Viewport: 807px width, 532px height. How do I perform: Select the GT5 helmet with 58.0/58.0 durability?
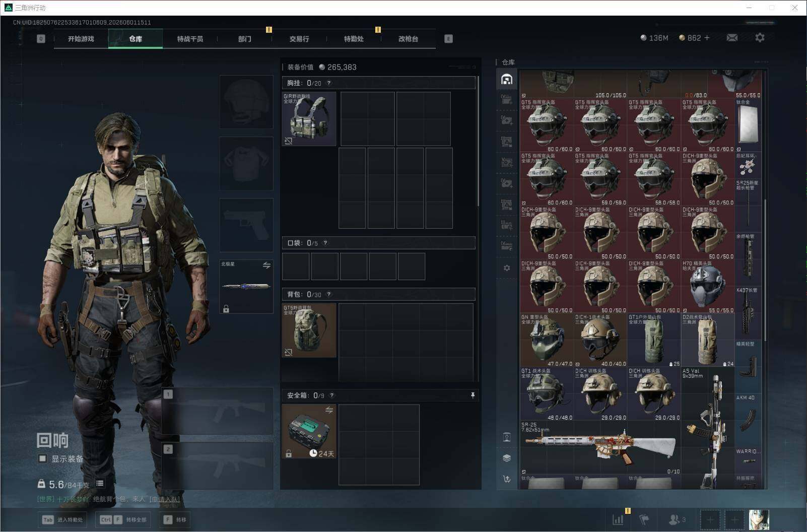[x=654, y=179]
